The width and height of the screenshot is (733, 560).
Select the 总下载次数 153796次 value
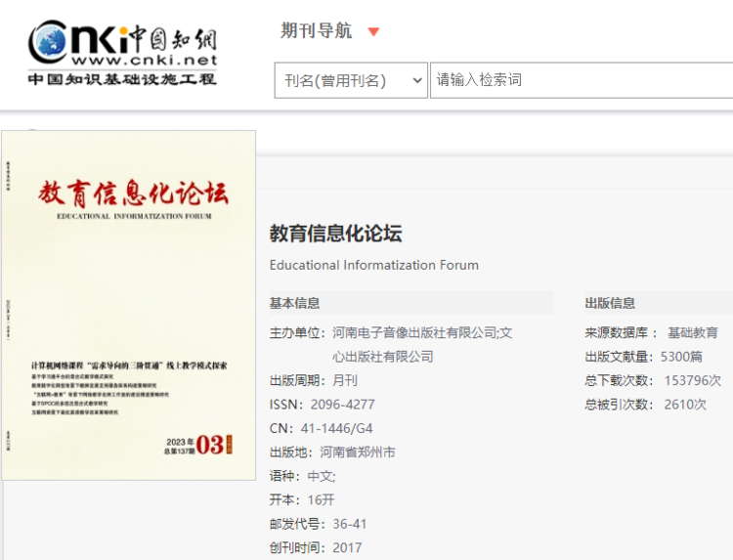[x=693, y=380]
